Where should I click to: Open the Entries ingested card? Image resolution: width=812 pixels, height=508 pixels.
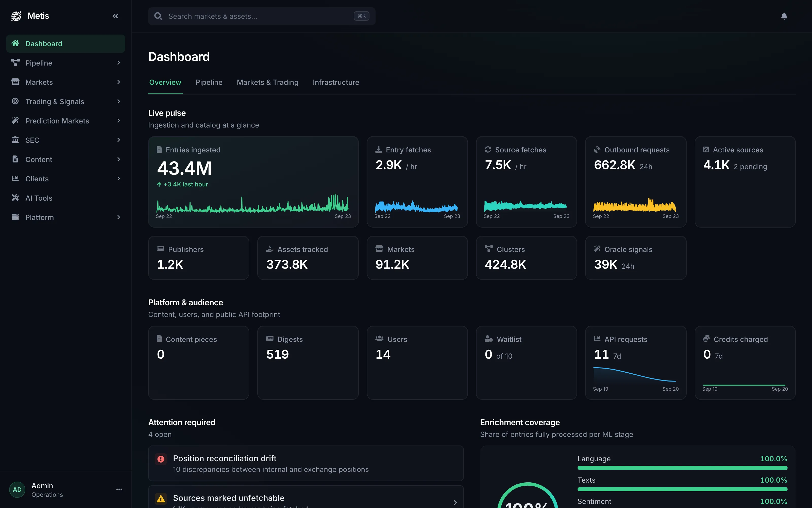(x=253, y=182)
